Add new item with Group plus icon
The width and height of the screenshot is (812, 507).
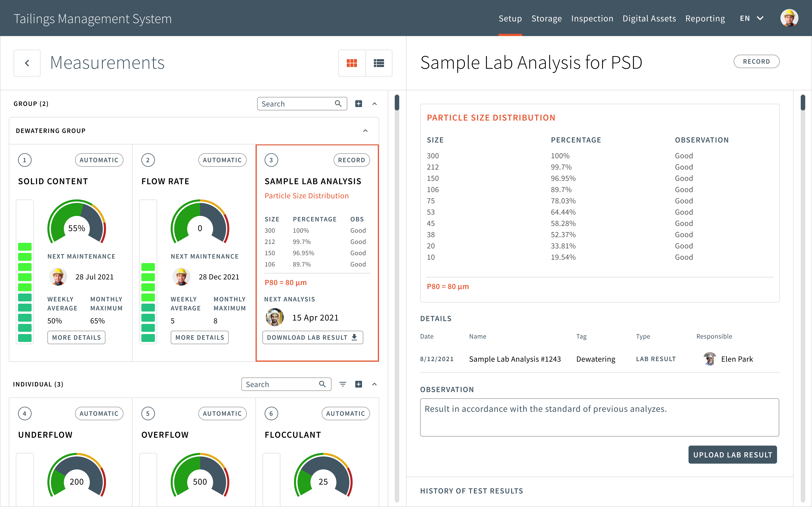359,104
